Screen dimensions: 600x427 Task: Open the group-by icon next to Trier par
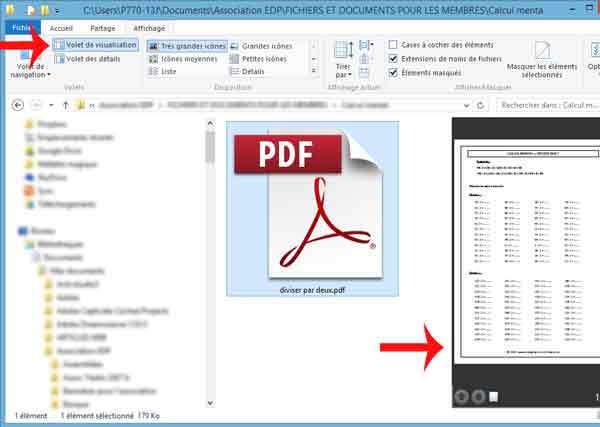coord(365,46)
